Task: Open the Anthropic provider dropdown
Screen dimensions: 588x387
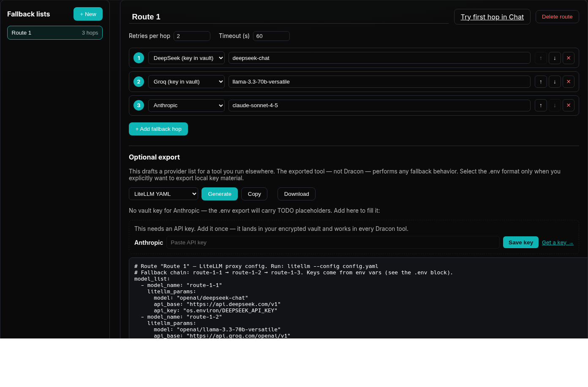Action: point(186,105)
